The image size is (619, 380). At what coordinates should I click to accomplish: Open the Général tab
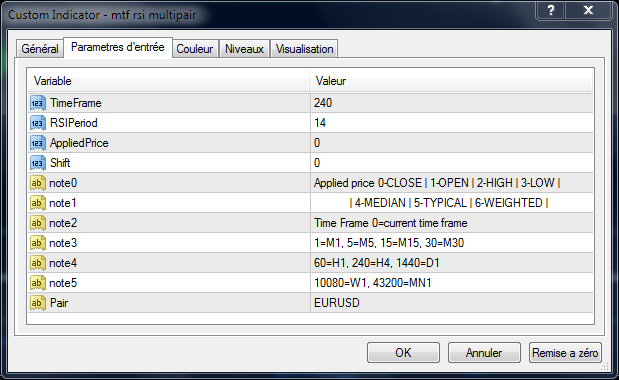point(40,49)
